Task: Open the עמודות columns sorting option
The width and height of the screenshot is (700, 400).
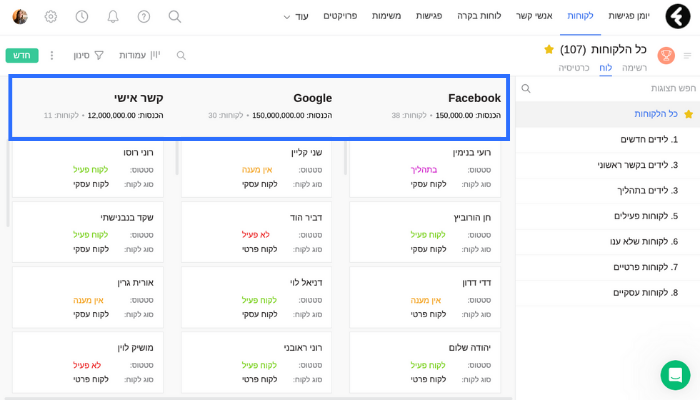Action: (x=139, y=55)
